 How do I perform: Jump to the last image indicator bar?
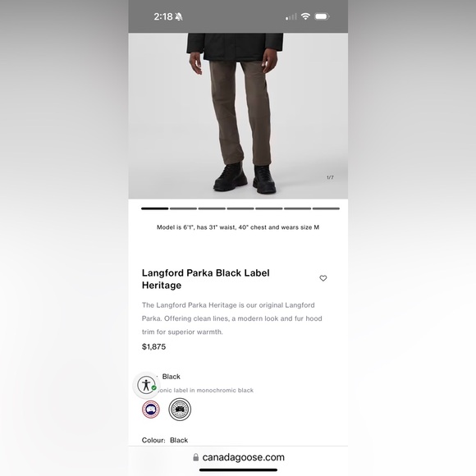tap(326, 208)
